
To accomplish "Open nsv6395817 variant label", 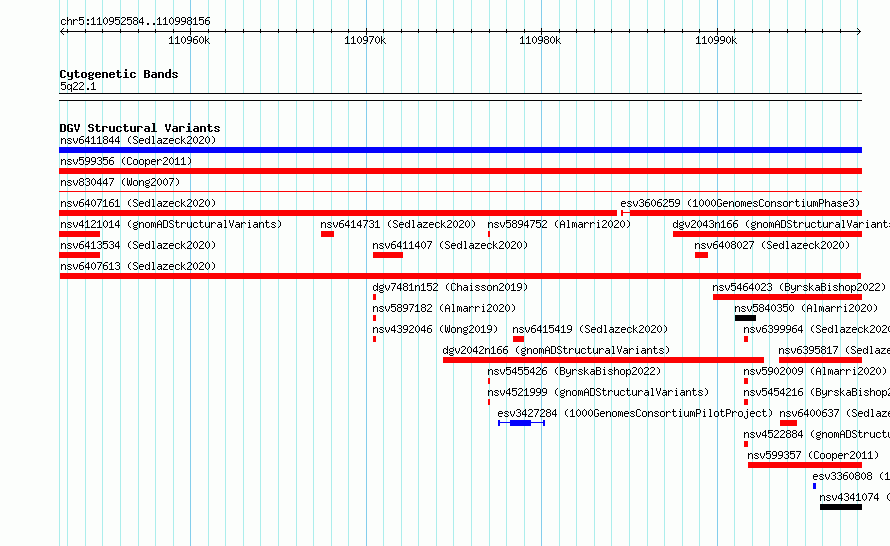I will pyautogui.click(x=834, y=350).
